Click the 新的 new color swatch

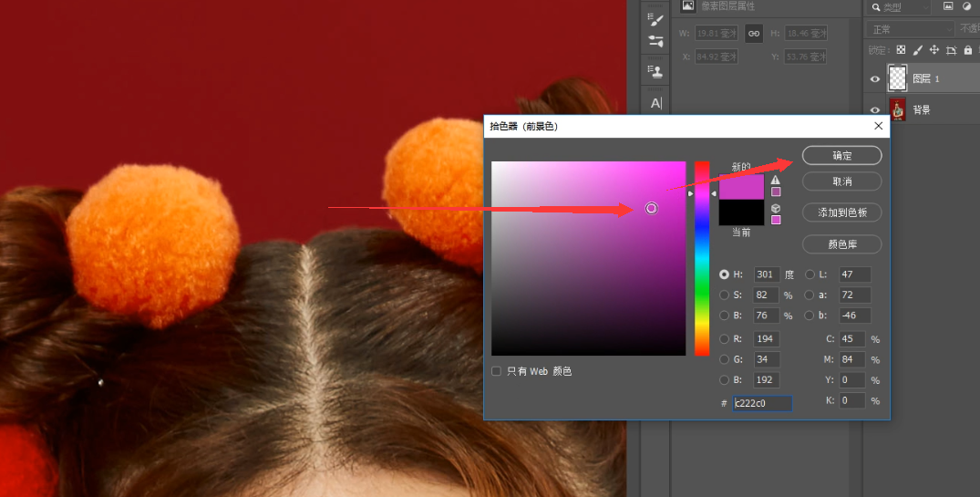tap(741, 187)
